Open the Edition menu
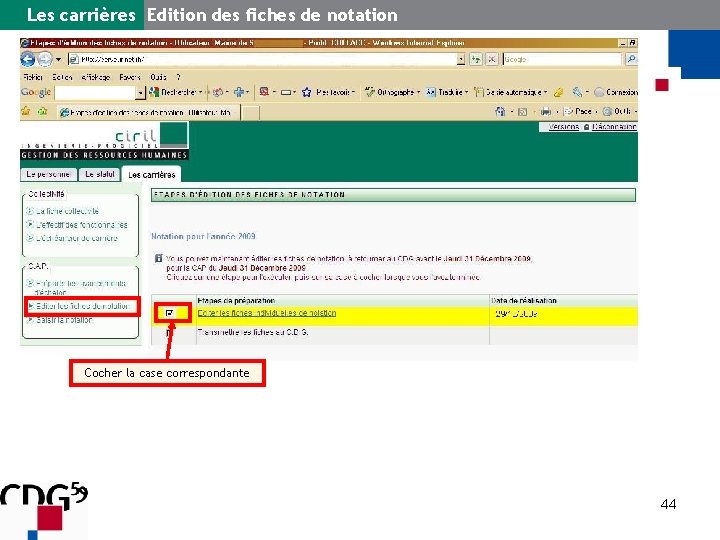The width and height of the screenshot is (720, 540). (x=62, y=77)
